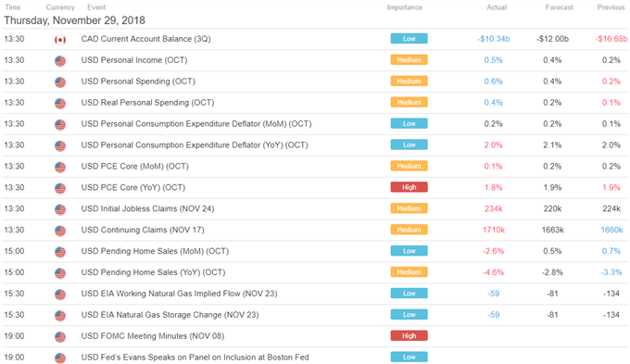Click US flag beside Continuing Claims row
Screen dimensions: 630x364
pyautogui.click(x=60, y=231)
